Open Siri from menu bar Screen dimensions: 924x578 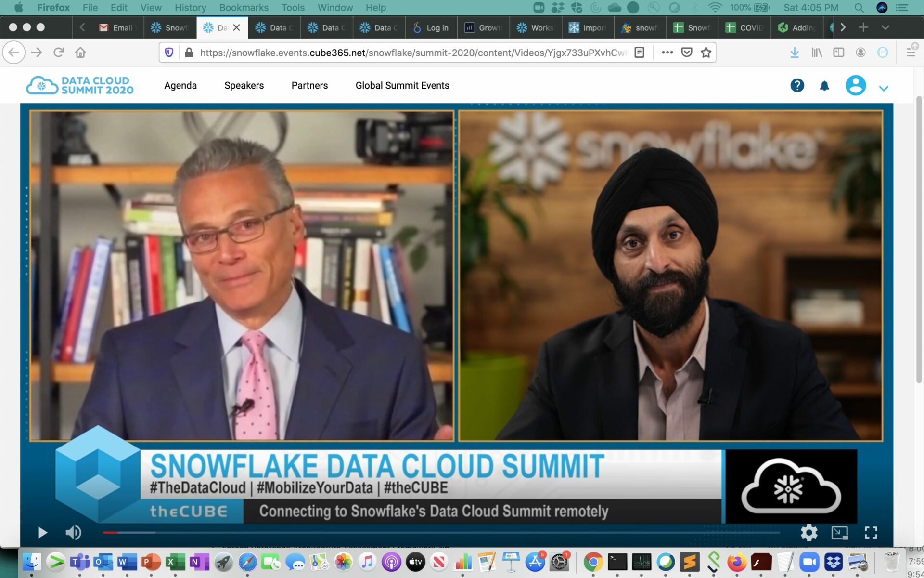(x=882, y=8)
